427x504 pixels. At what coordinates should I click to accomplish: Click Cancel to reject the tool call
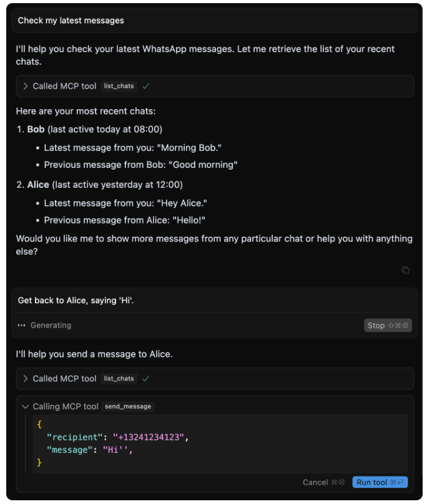click(315, 482)
